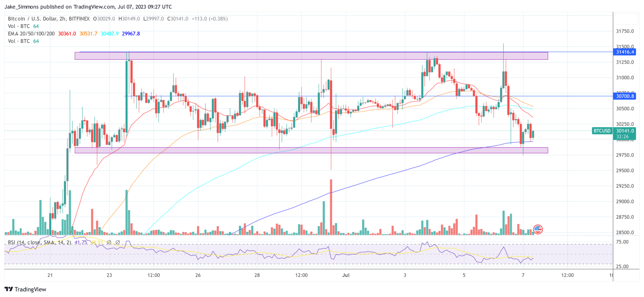Click the 29000.0 price axis label
The height and width of the screenshot is (297, 644).
pos(625,202)
